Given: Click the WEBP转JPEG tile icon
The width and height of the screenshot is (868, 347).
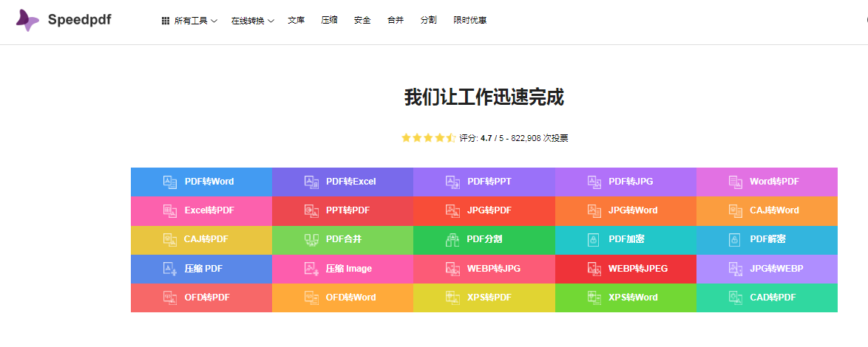Looking at the screenshot, I should pos(594,269).
